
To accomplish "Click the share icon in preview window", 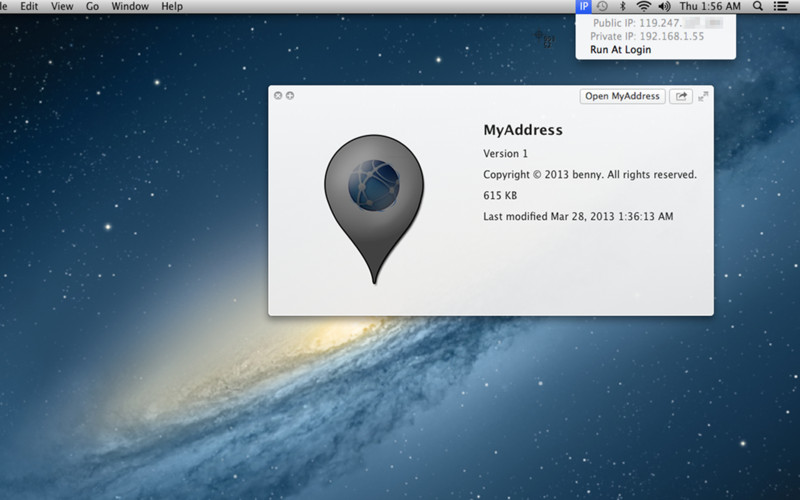I will pyautogui.click(x=681, y=96).
